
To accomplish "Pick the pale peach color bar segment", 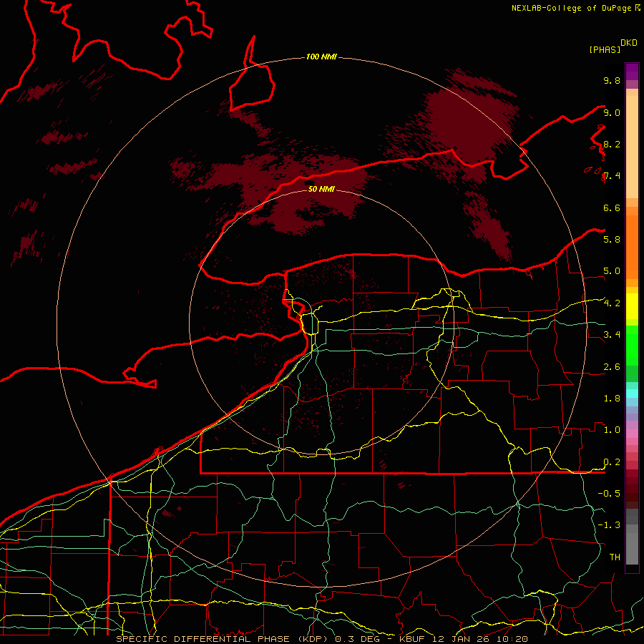I will coord(632,147).
